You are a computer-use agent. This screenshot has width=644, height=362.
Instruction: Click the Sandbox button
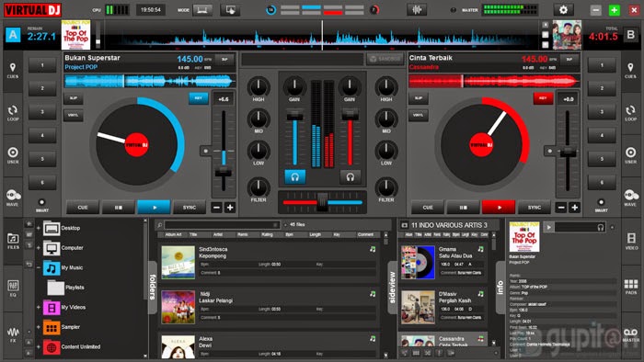tap(385, 59)
